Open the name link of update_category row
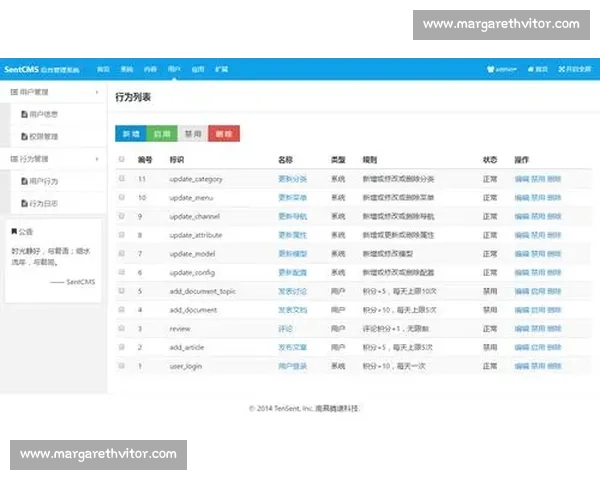600x480 pixels. pyautogui.click(x=293, y=179)
